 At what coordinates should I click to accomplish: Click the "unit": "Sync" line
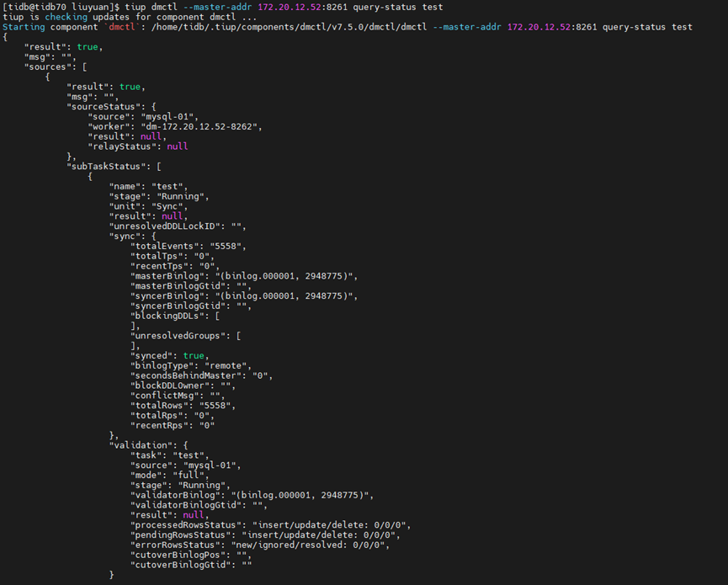click(x=149, y=206)
